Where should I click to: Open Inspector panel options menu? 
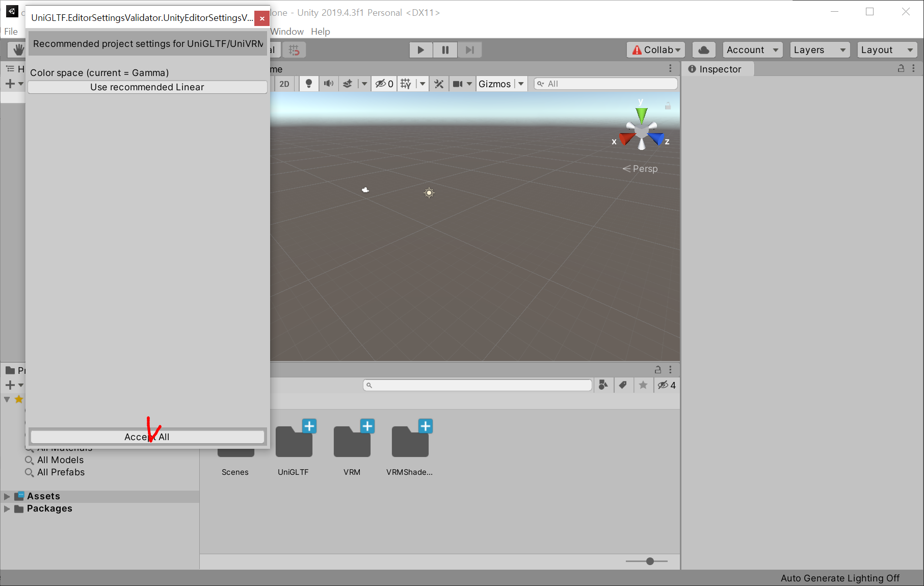[x=913, y=68]
